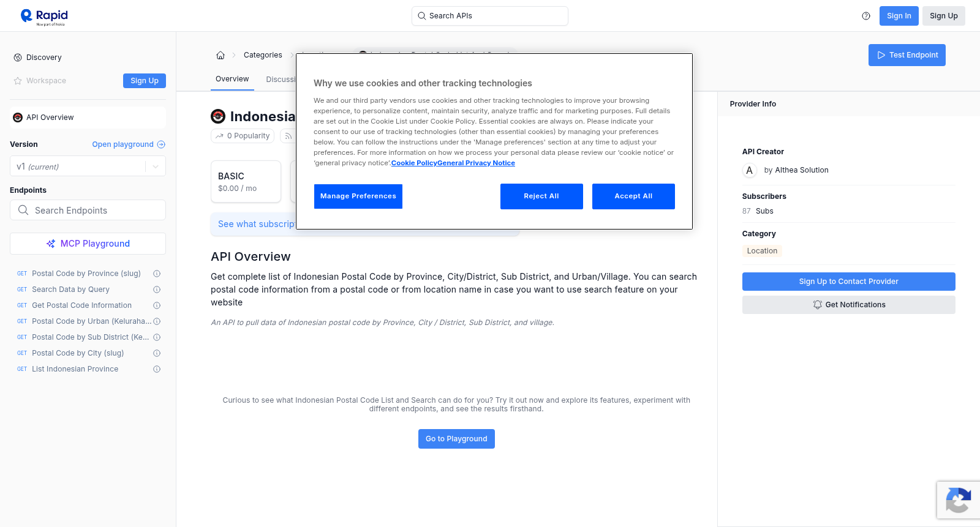Click the creator avatar letter A
Image resolution: width=980 pixels, height=527 pixels.
pyautogui.click(x=749, y=170)
